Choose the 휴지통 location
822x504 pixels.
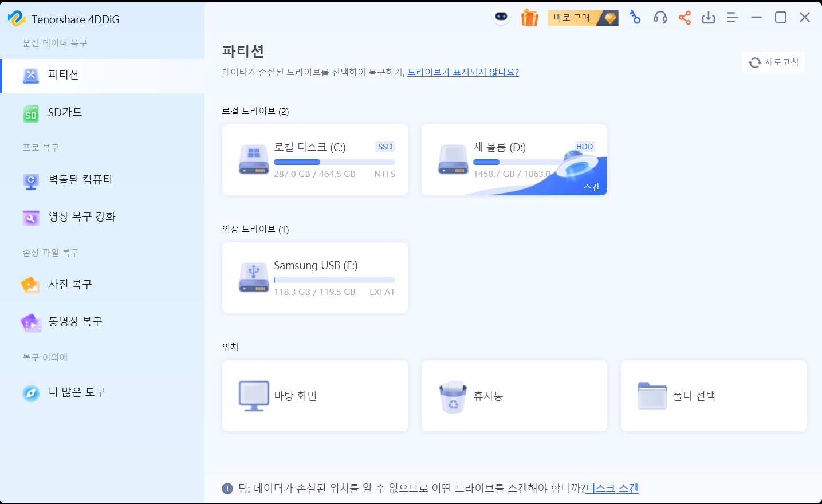pyautogui.click(x=514, y=396)
